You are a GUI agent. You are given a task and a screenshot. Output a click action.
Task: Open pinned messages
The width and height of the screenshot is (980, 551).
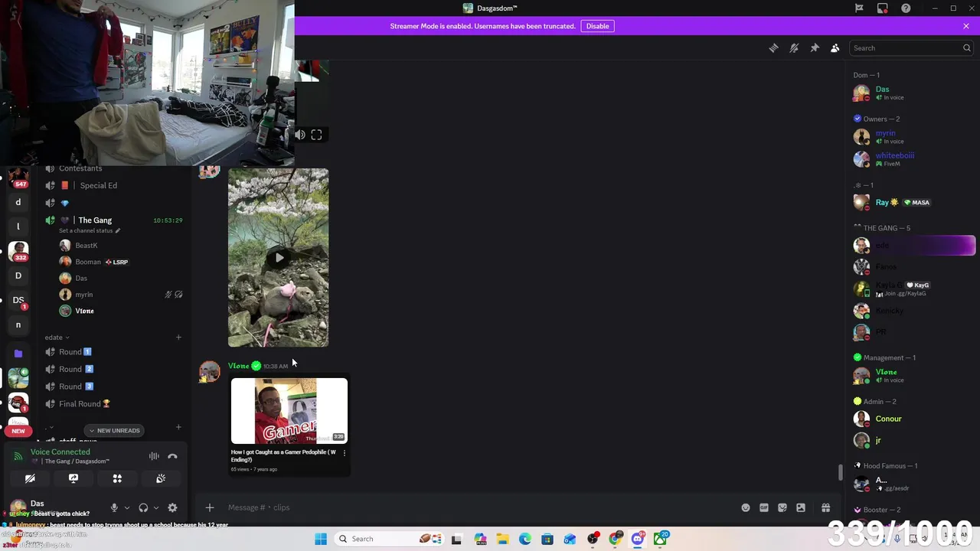[x=815, y=48]
